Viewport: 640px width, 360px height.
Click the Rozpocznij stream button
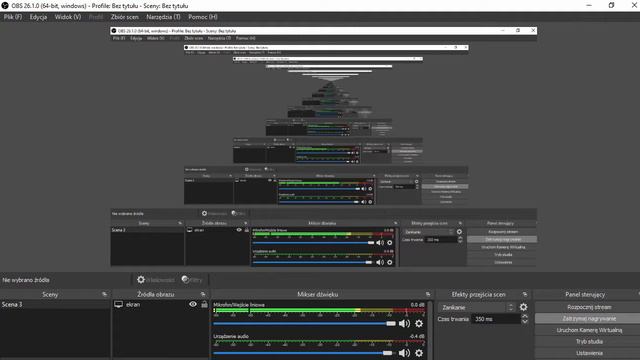pos(589,307)
